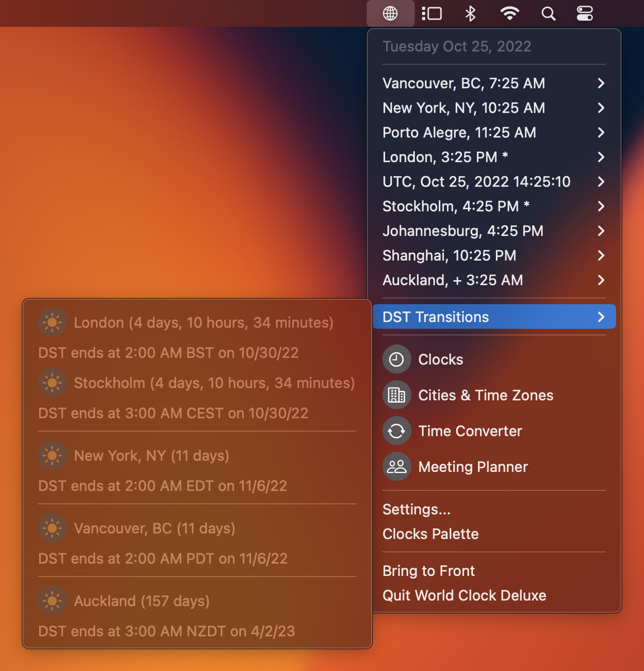Quit World Clock Deluxe

(494, 596)
